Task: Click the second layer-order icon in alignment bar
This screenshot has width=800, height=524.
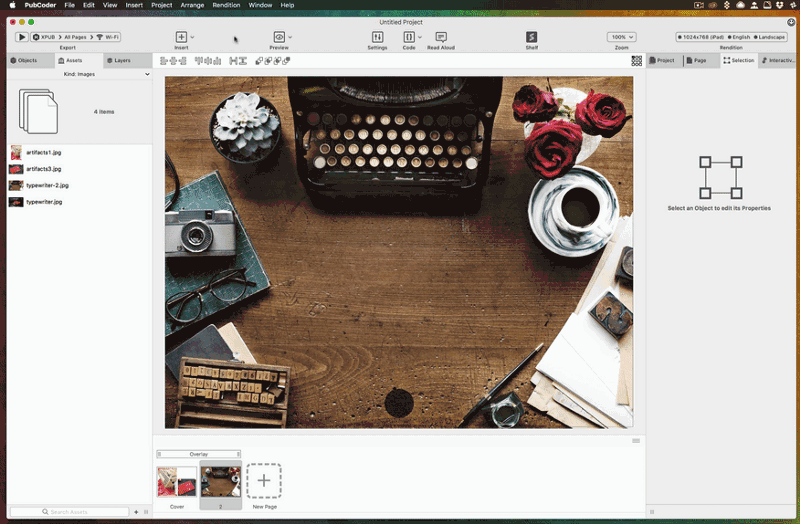Action: (268, 61)
